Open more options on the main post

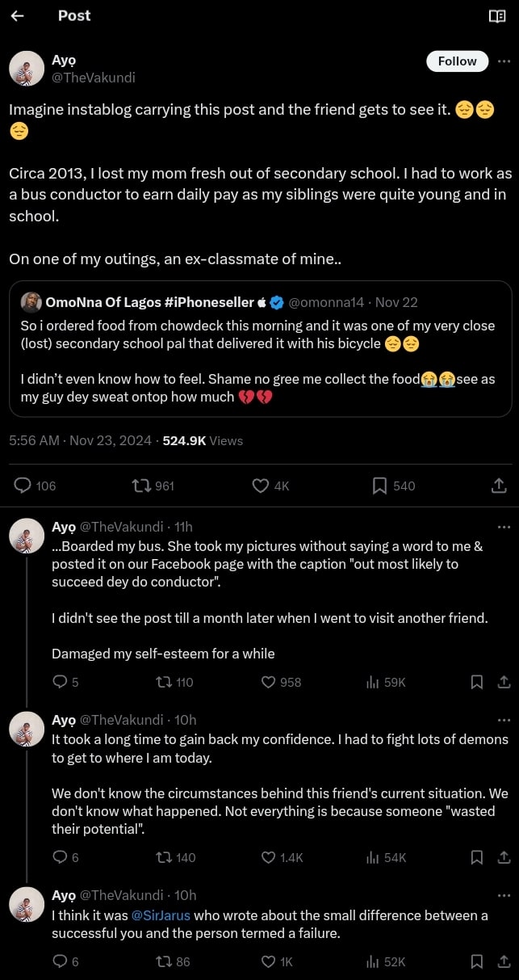[504, 61]
